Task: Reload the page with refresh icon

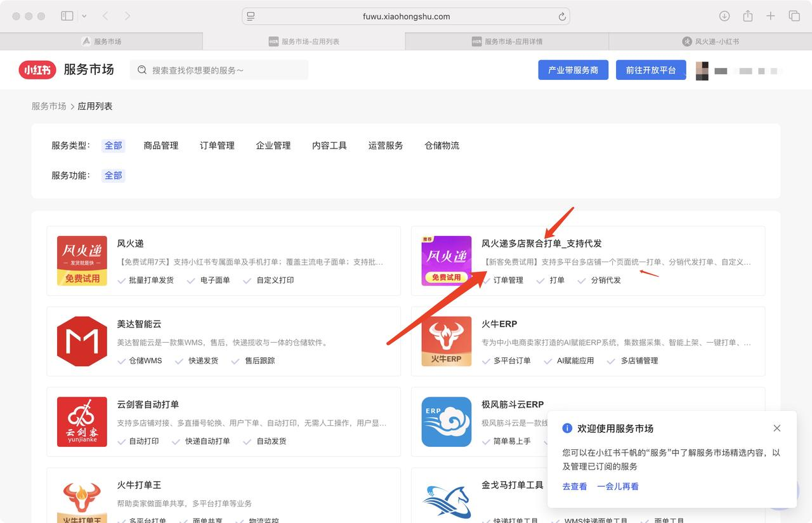Action: (x=561, y=17)
